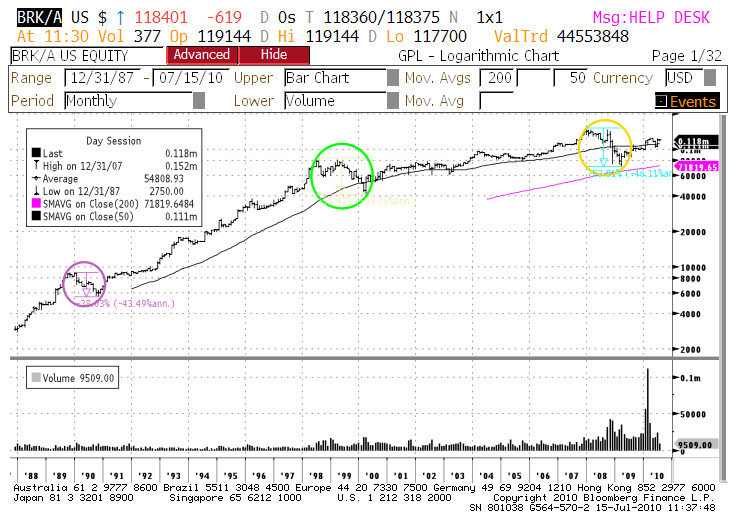This screenshot has height=527, width=736.
Task: Click the purple-circled 1990 drawdown annotation
Action: [x=84, y=284]
